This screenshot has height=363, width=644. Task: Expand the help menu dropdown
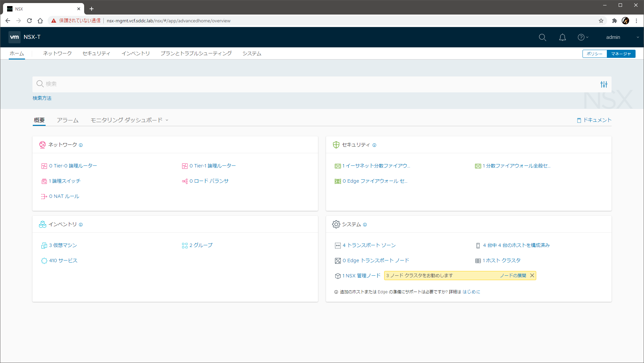[x=583, y=37]
